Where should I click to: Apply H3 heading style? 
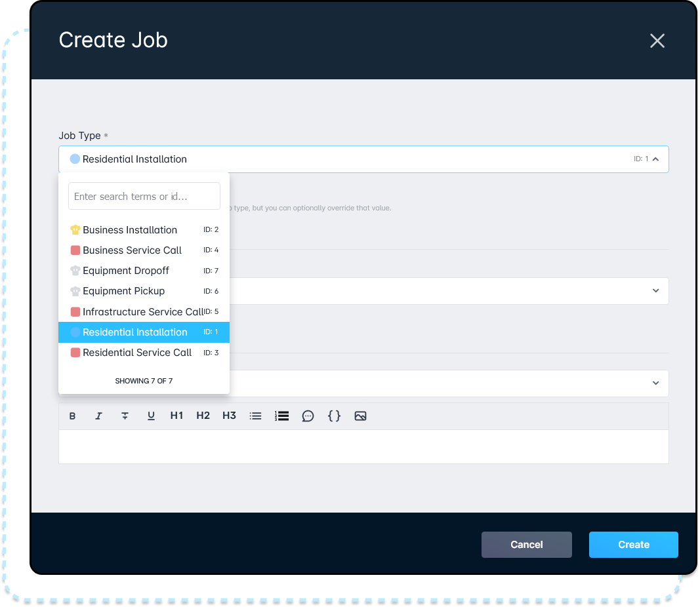(x=230, y=416)
